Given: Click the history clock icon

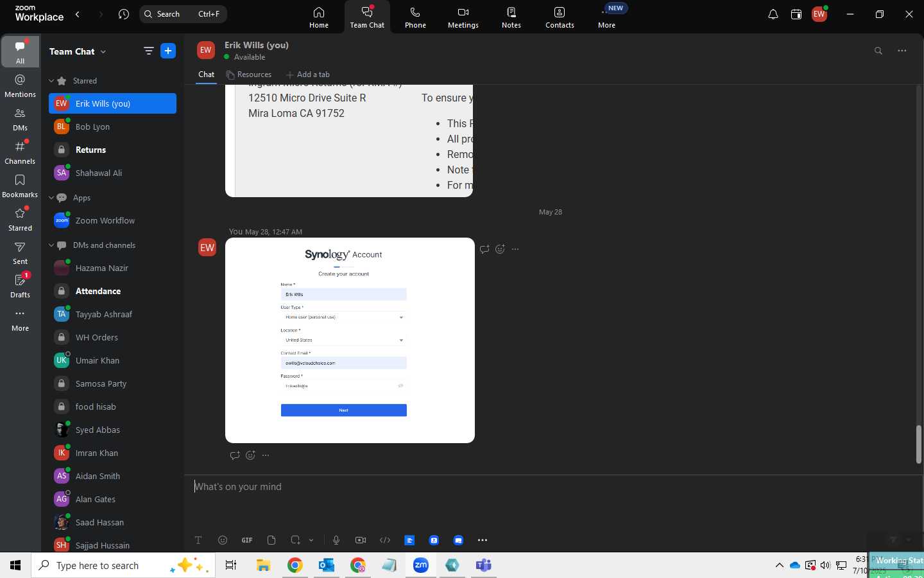Looking at the screenshot, I should (x=124, y=14).
